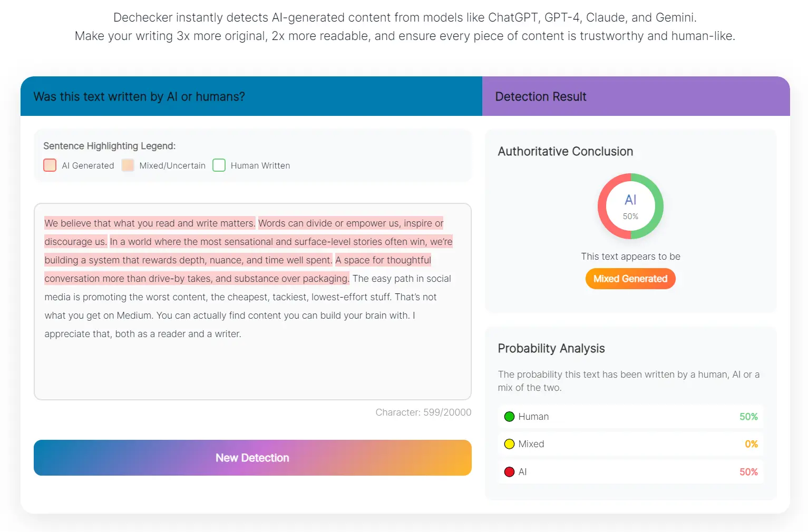Switch to the Detection Result tab

(x=541, y=96)
